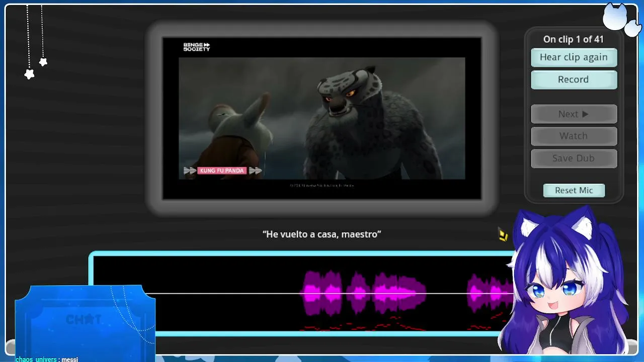Viewport: 644px width, 362px height.
Task: Go to the Next clip
Action: click(574, 114)
